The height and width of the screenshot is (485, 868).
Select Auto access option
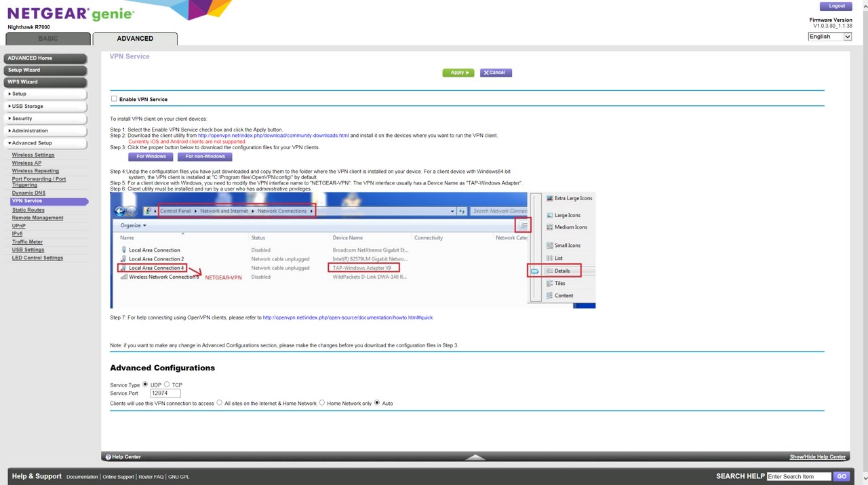pos(377,403)
